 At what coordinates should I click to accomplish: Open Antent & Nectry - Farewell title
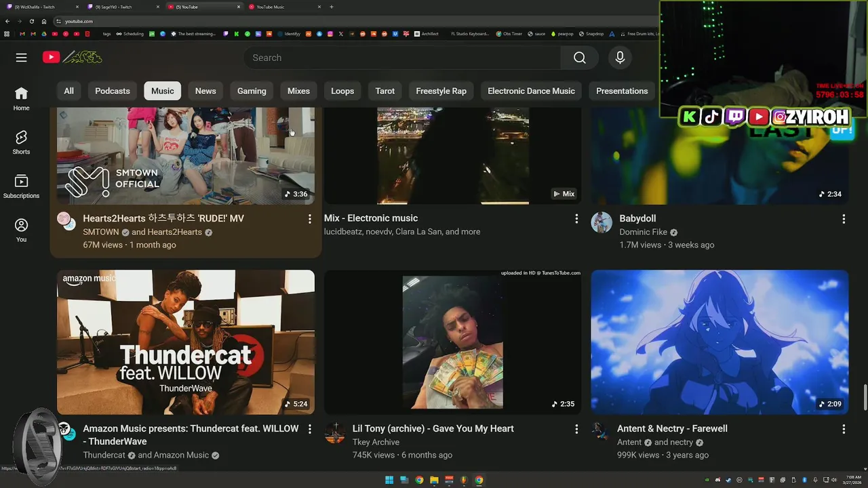pos(672,428)
